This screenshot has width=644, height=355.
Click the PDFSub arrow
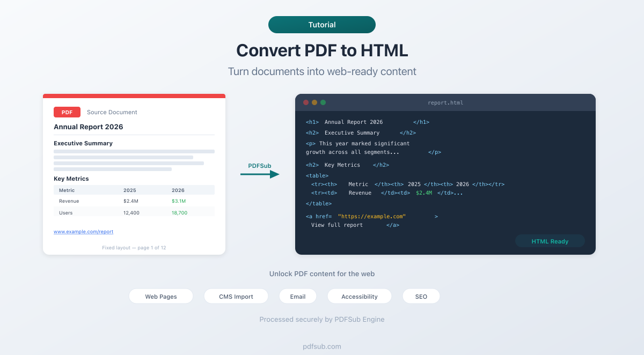tap(260, 174)
